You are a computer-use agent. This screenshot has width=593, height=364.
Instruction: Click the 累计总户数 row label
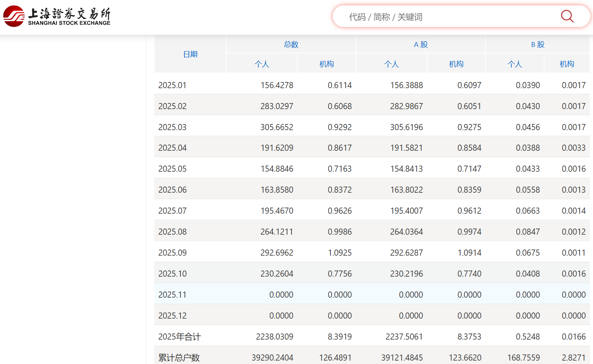(x=179, y=358)
